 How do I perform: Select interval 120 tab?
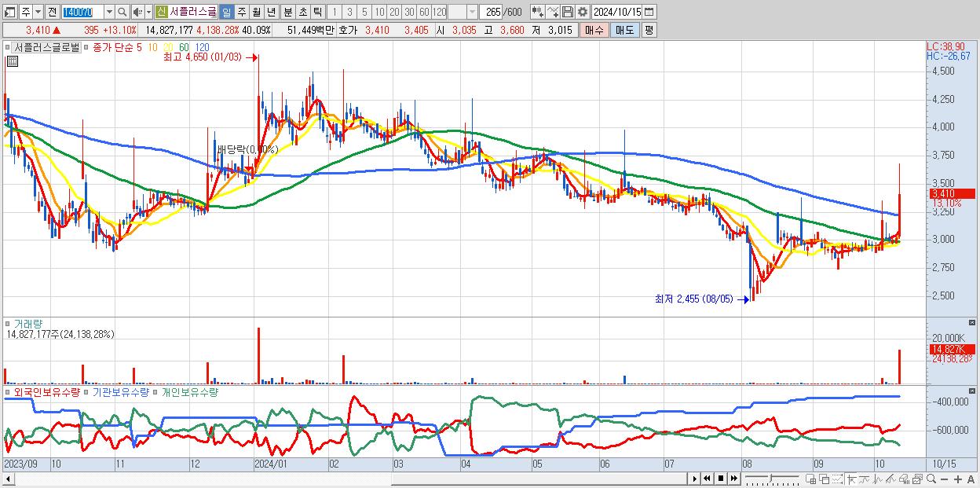(x=440, y=12)
